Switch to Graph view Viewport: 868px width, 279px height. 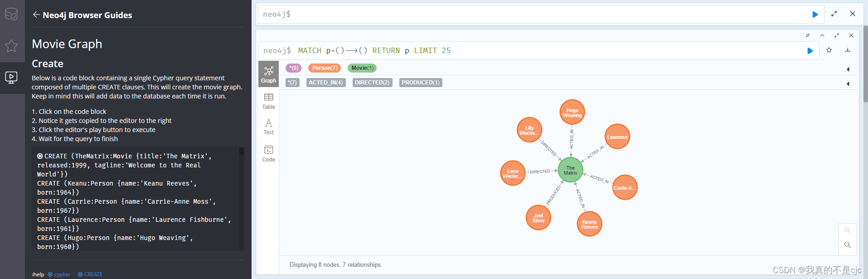pyautogui.click(x=268, y=74)
